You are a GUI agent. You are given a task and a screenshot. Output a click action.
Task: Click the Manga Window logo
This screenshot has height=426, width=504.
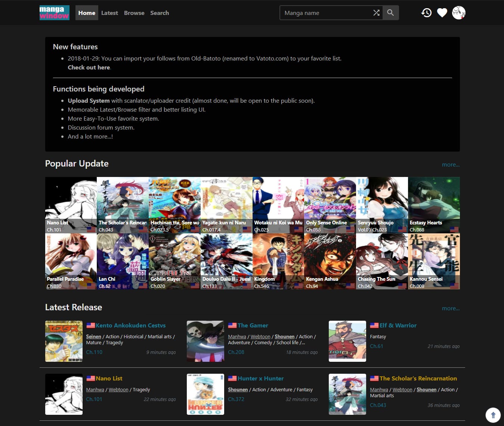[x=55, y=13]
